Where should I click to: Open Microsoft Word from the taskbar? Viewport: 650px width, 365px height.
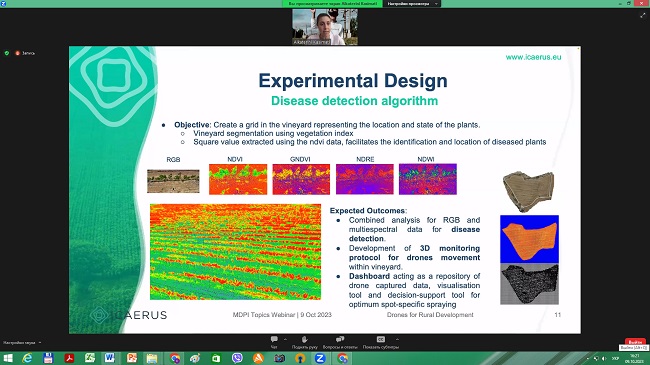[x=109, y=358]
